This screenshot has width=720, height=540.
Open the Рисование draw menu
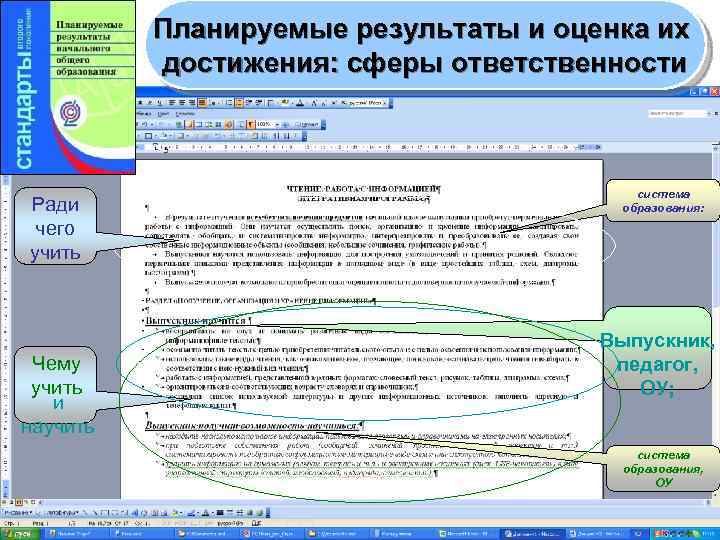pyautogui.click(x=17, y=513)
